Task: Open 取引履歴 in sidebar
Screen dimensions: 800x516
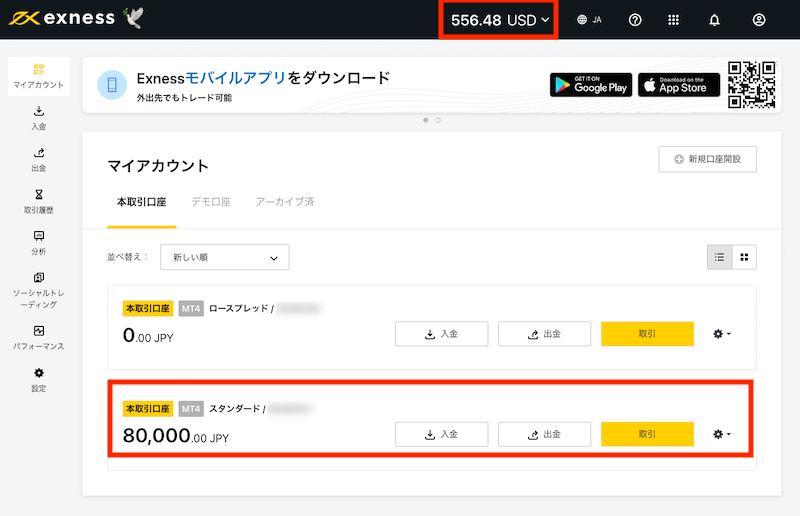Action: pyautogui.click(x=39, y=202)
